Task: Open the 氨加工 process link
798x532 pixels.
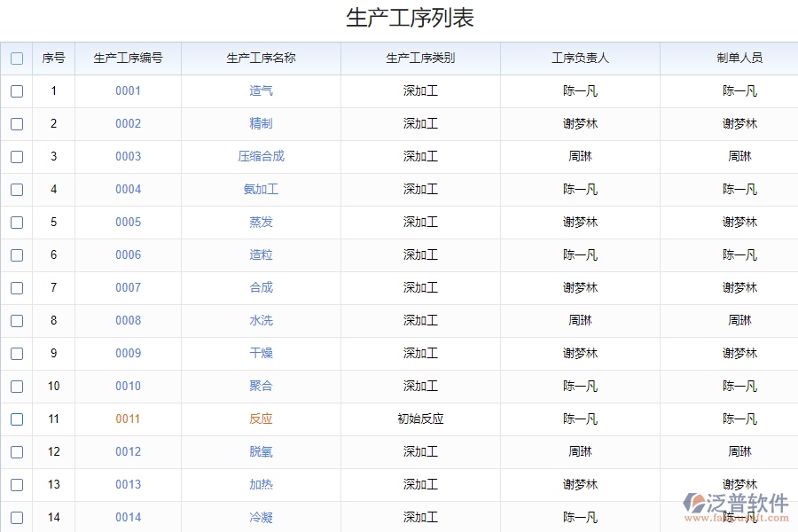Action: coord(261,189)
